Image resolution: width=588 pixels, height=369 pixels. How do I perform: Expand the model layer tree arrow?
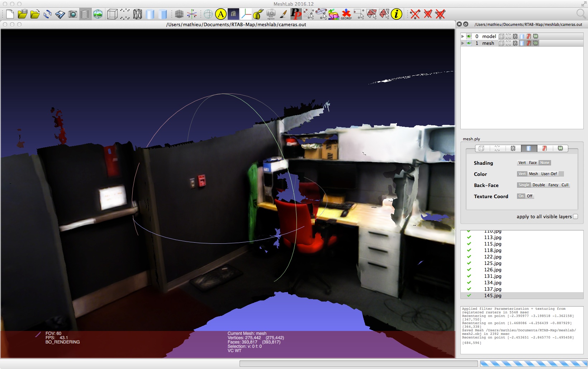(463, 36)
